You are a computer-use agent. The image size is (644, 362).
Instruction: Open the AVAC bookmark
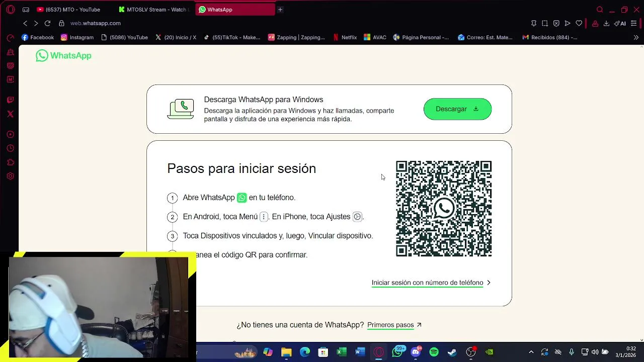coord(375,37)
